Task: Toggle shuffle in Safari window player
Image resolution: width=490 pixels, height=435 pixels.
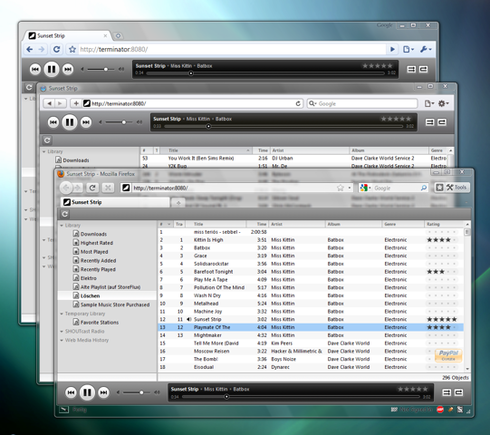Action: click(430, 122)
